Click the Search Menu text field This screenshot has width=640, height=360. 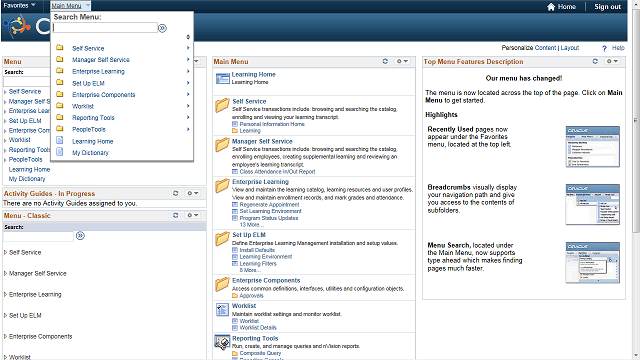pos(105,28)
